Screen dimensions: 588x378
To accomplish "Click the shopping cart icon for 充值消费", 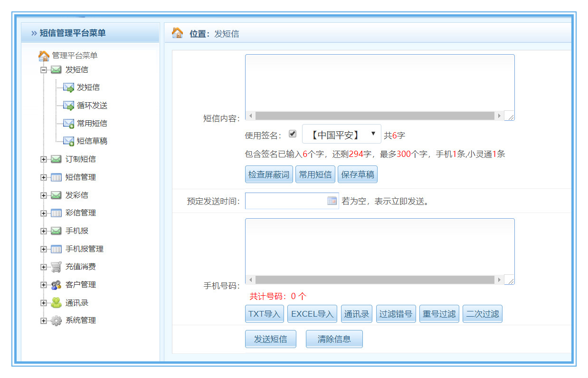I will [56, 267].
